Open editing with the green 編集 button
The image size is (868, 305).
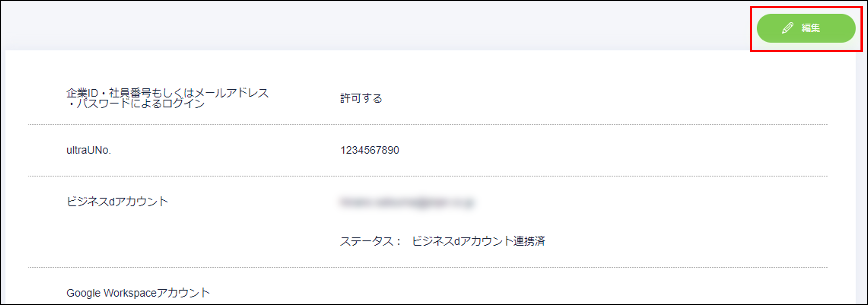806,28
